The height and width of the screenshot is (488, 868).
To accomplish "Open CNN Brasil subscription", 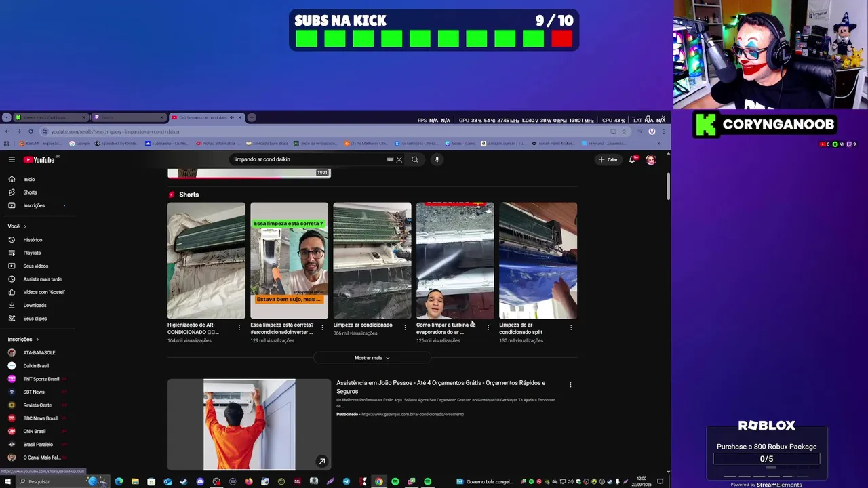I will [x=34, y=431].
